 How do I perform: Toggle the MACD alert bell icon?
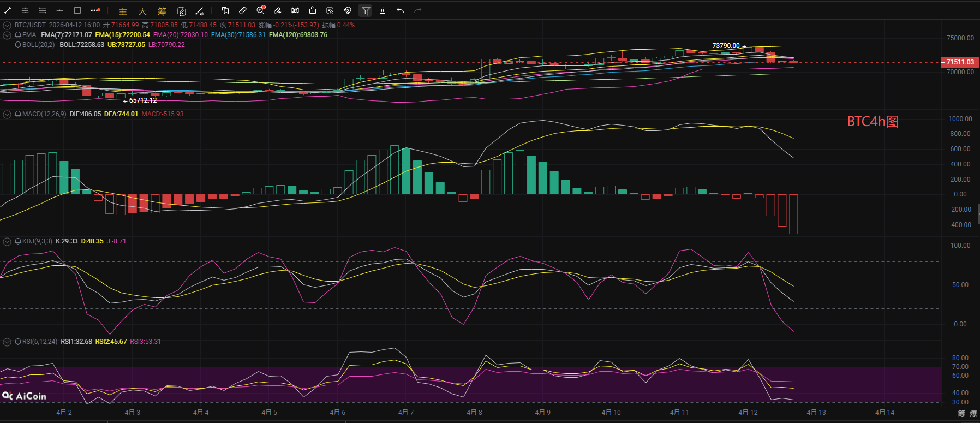18,114
